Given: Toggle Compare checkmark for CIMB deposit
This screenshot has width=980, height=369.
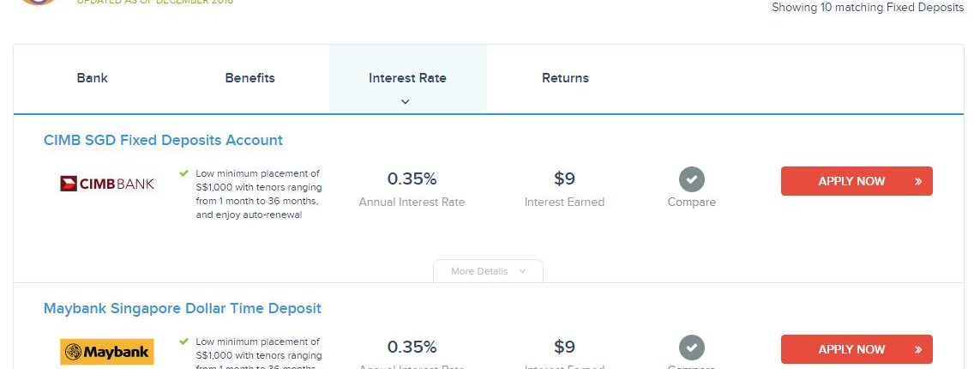Looking at the screenshot, I should tap(692, 180).
